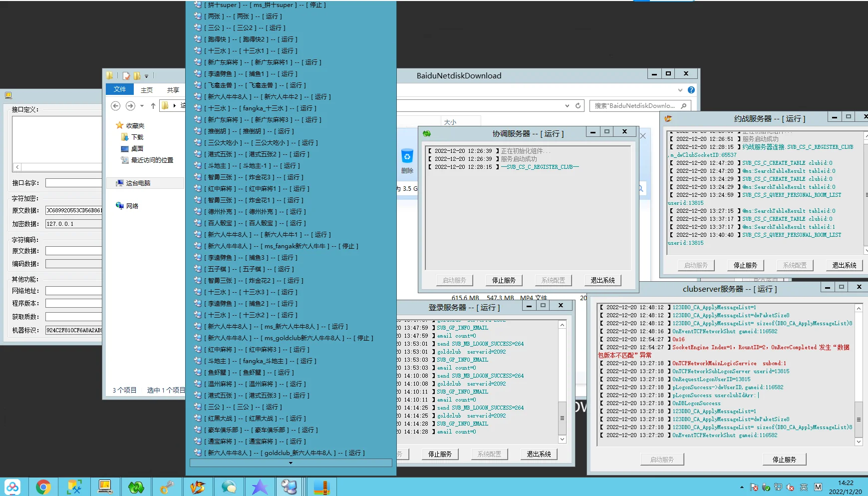
Task: Select 这台电脑 in the navigation pane
Action: (138, 183)
